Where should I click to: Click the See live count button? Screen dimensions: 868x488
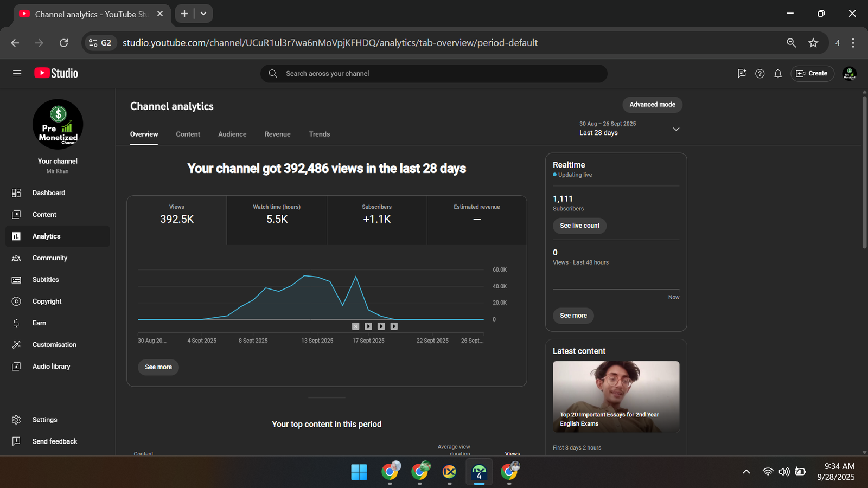click(579, 226)
